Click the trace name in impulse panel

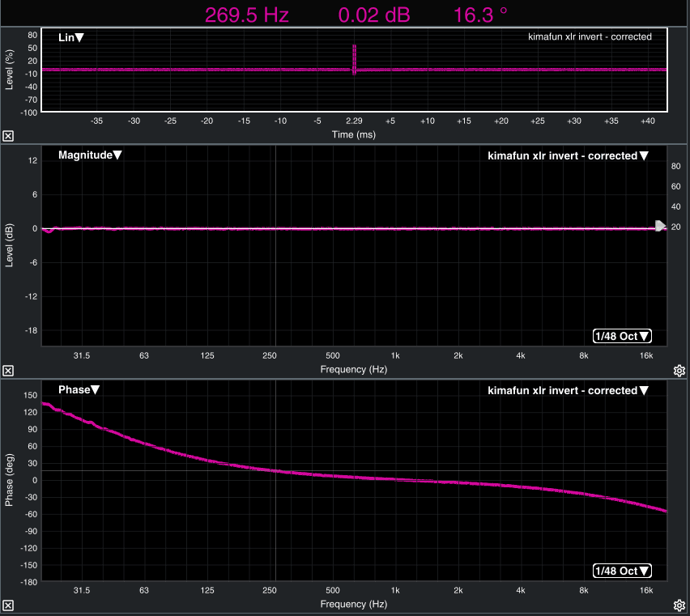(x=590, y=36)
